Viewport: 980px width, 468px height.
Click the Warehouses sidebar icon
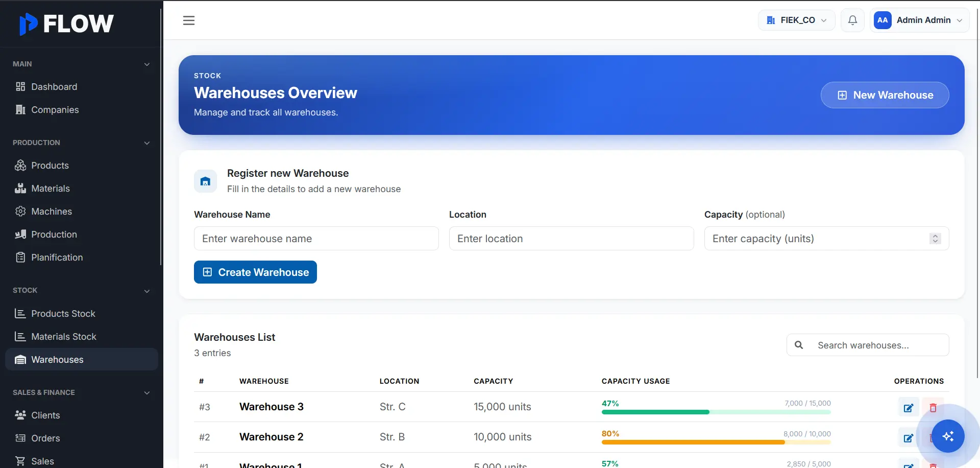tap(20, 360)
